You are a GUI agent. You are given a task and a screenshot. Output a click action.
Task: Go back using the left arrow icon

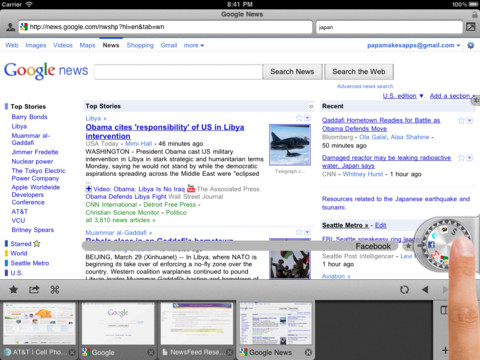pyautogui.click(x=425, y=289)
